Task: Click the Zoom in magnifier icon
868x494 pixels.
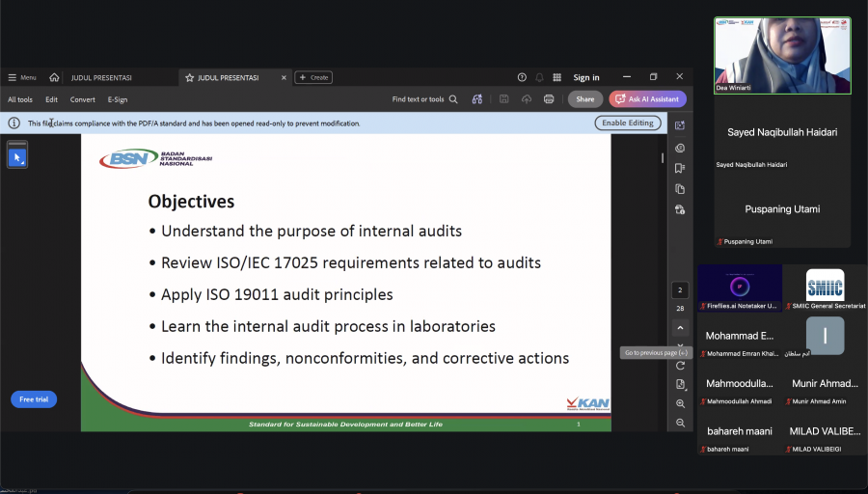Action: [x=680, y=403]
